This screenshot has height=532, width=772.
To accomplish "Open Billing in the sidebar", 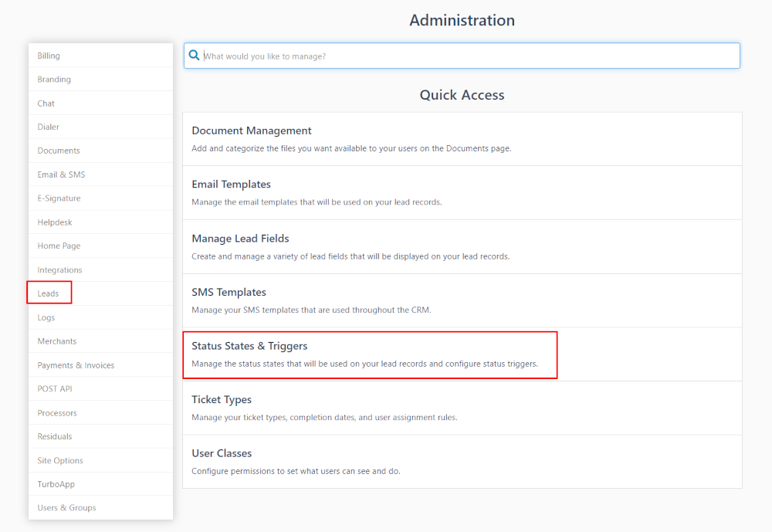I will pos(101,56).
